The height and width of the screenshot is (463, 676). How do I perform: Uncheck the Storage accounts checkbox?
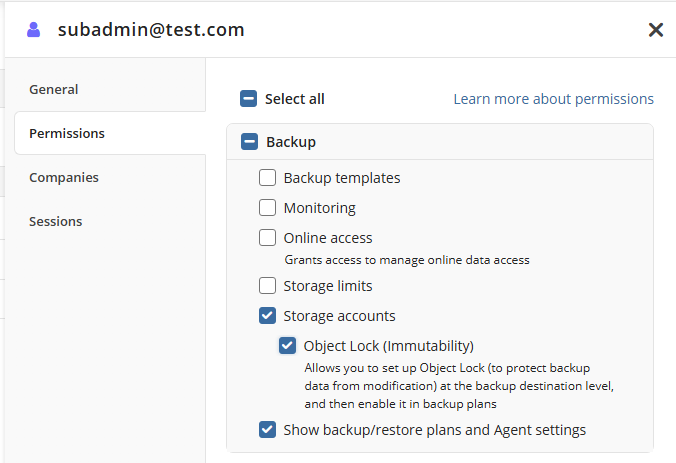coord(268,316)
